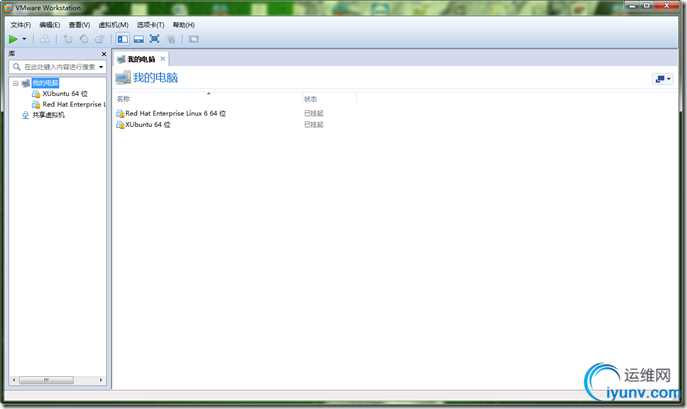Click the VMware Workstation title bar icon
The width and height of the screenshot is (687, 409).
[x=8, y=8]
